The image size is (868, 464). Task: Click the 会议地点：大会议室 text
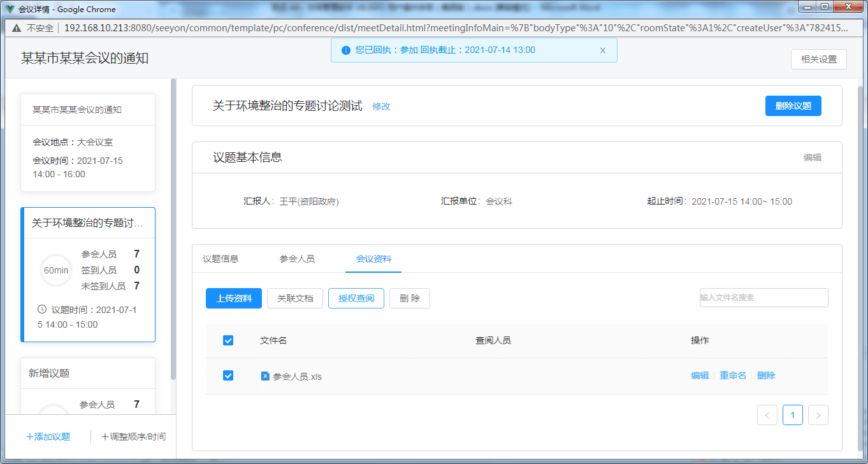point(73,142)
